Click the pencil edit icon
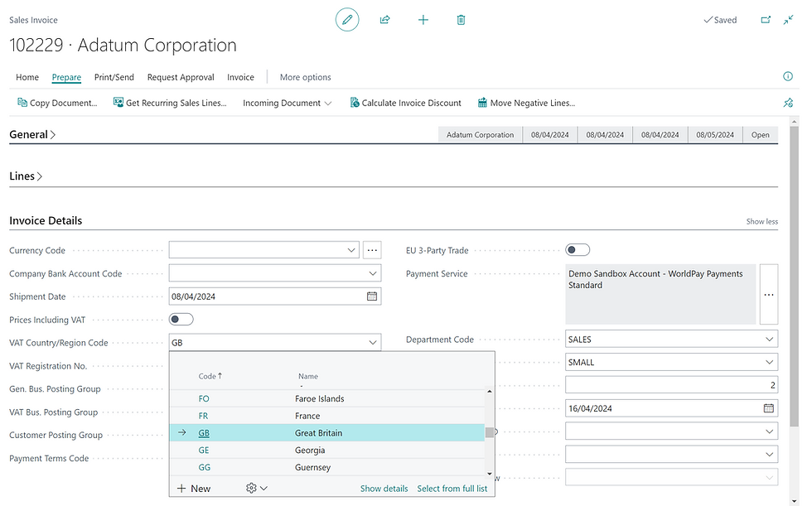812x506 pixels. click(x=347, y=20)
